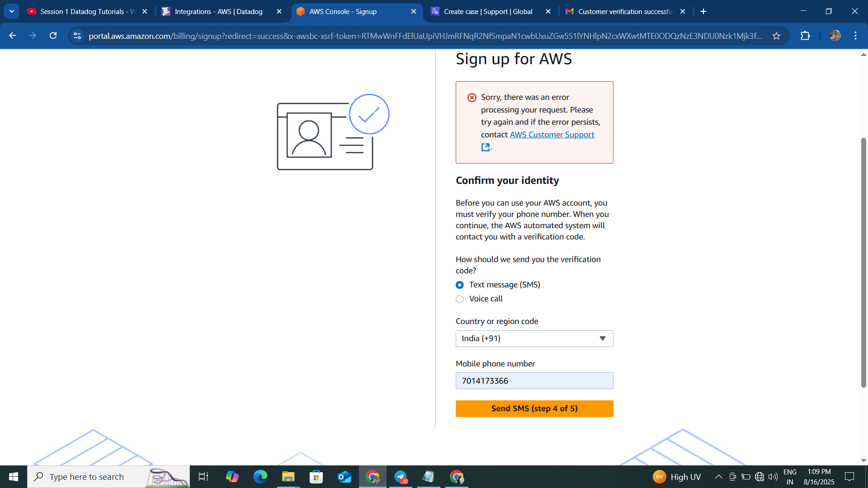Bookmark this page with the star icon

tap(776, 36)
